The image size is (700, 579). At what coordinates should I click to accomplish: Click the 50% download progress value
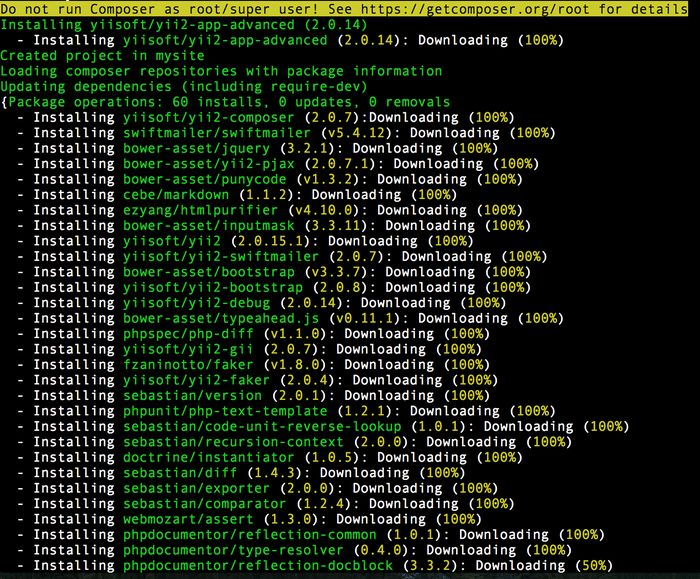pyautogui.click(x=594, y=566)
